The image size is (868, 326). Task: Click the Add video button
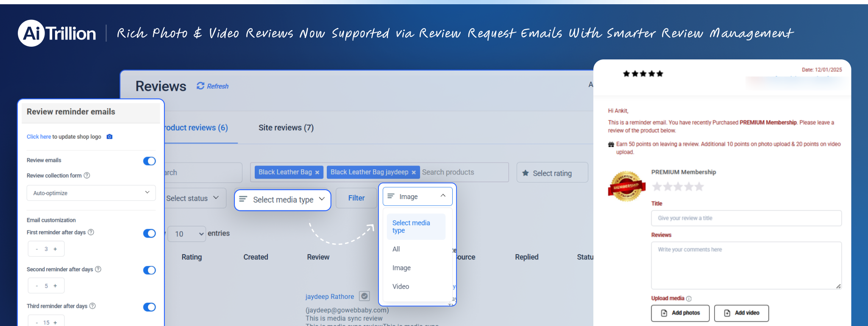click(x=741, y=313)
